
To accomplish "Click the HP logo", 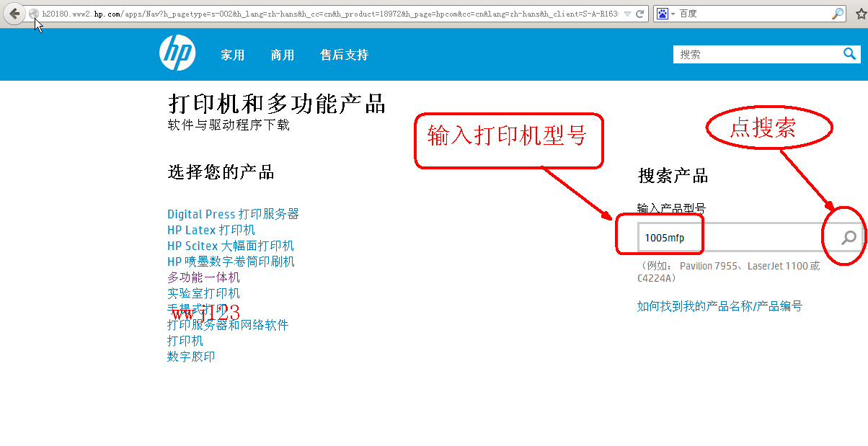I will point(177,53).
